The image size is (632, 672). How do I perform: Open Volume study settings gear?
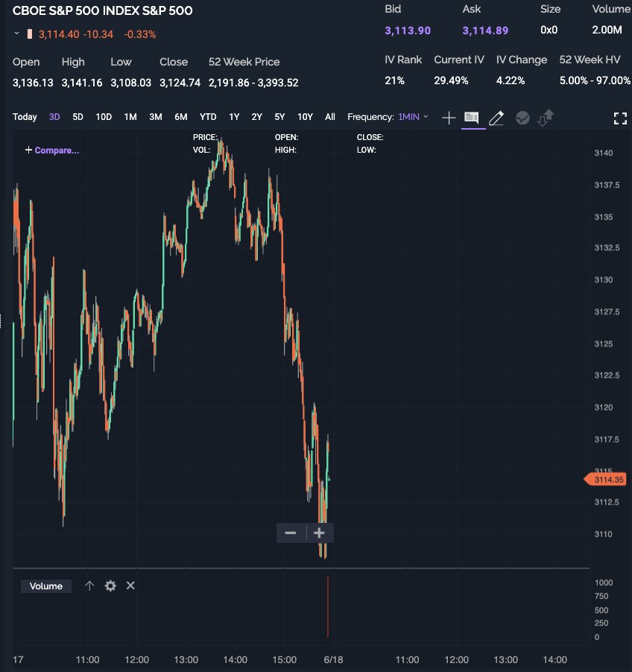pyautogui.click(x=110, y=586)
